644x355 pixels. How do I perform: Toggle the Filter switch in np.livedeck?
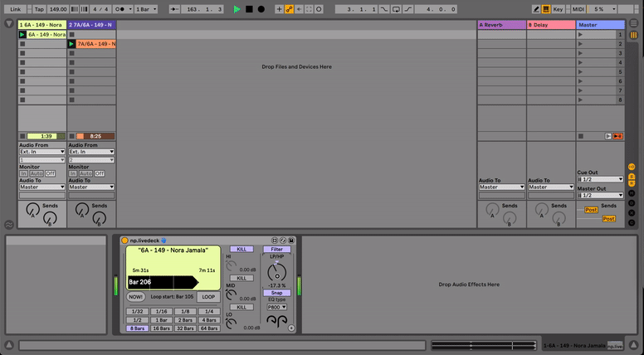277,249
